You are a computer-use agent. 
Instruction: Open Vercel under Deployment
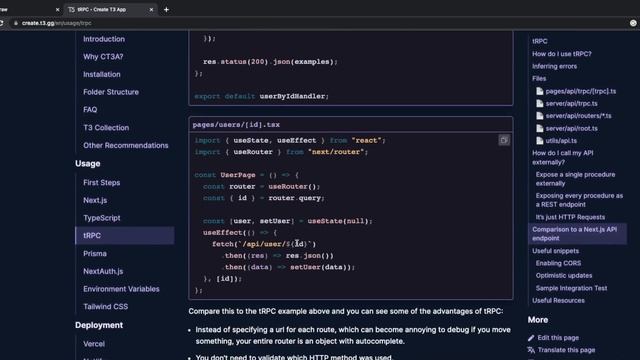point(94,344)
